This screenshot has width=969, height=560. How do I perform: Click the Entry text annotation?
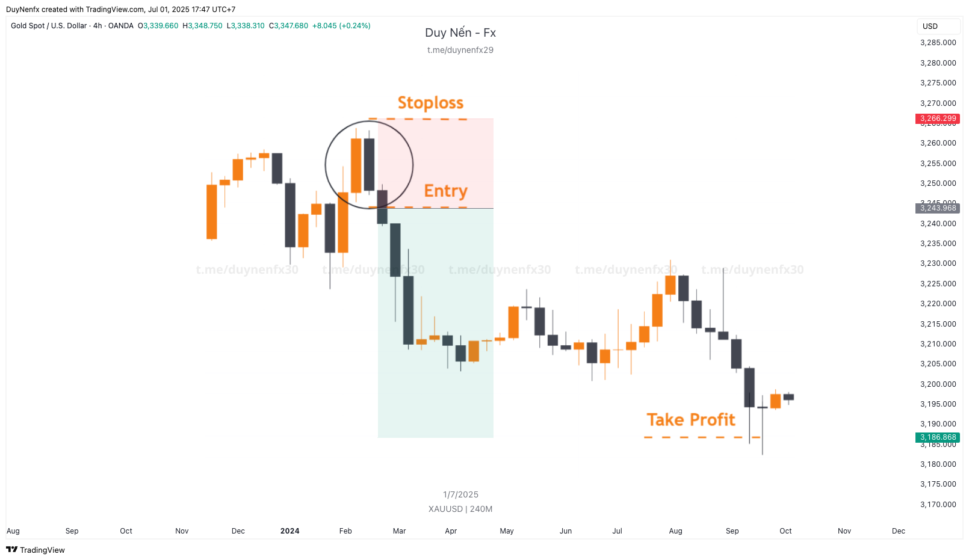(x=445, y=191)
